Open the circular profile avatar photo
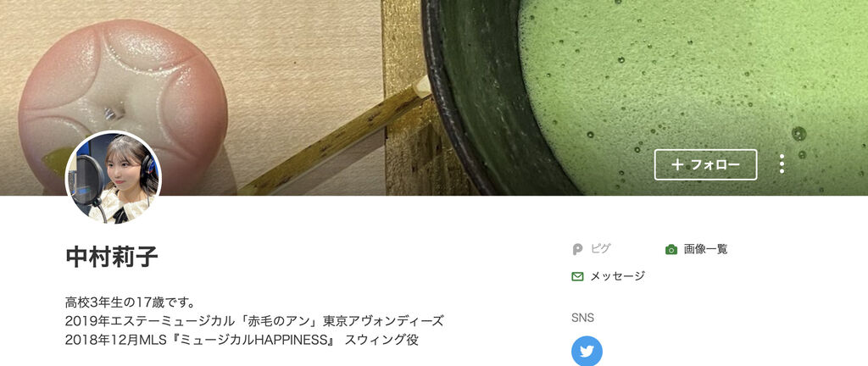Viewport: 868px width, 366px height. click(114, 178)
